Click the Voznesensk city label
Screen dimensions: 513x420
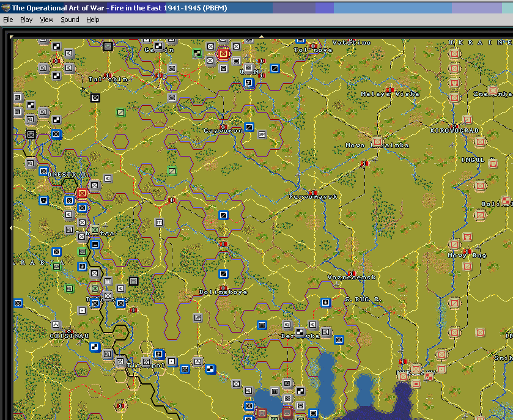(x=352, y=278)
